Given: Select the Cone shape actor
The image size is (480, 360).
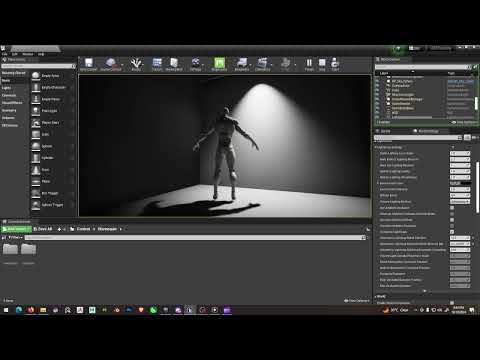Looking at the screenshot, I should (53, 170).
